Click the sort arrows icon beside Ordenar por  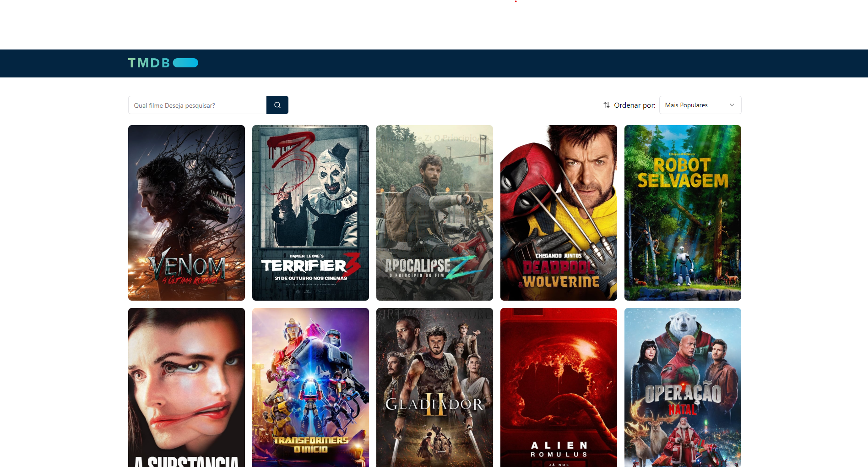(607, 105)
